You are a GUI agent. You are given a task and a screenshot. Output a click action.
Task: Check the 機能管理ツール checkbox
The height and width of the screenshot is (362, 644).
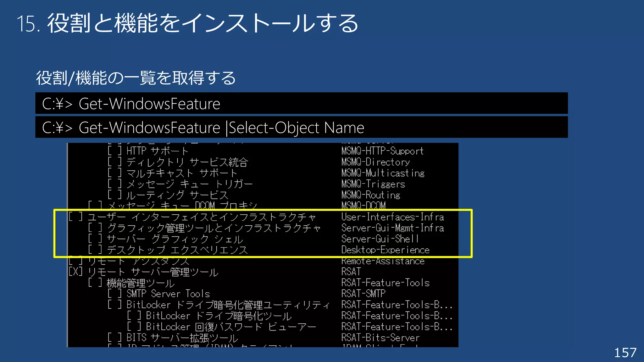tap(95, 283)
